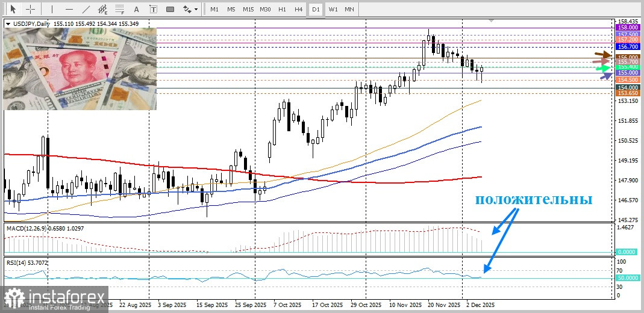
Task: Click the RSI(14) 53.7072 indicator label
Action: tap(27, 263)
